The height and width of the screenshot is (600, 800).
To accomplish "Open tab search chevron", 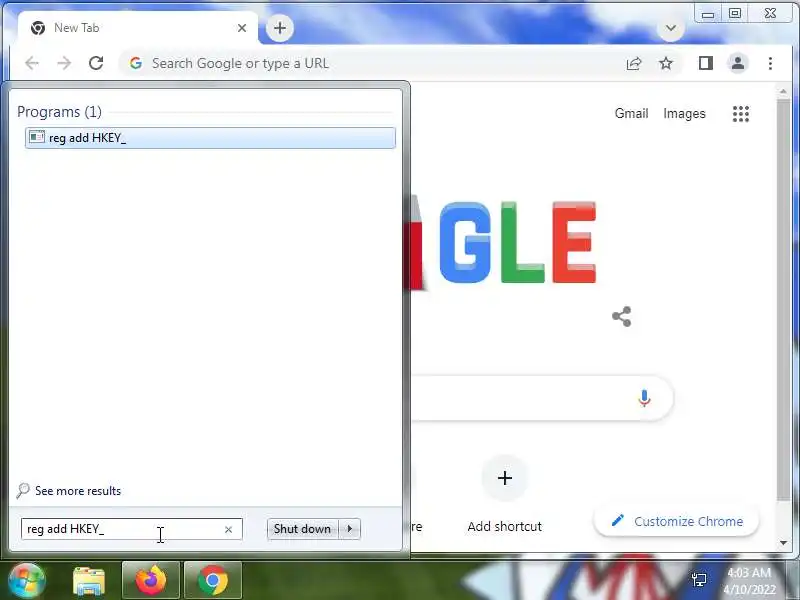I will coord(671,28).
